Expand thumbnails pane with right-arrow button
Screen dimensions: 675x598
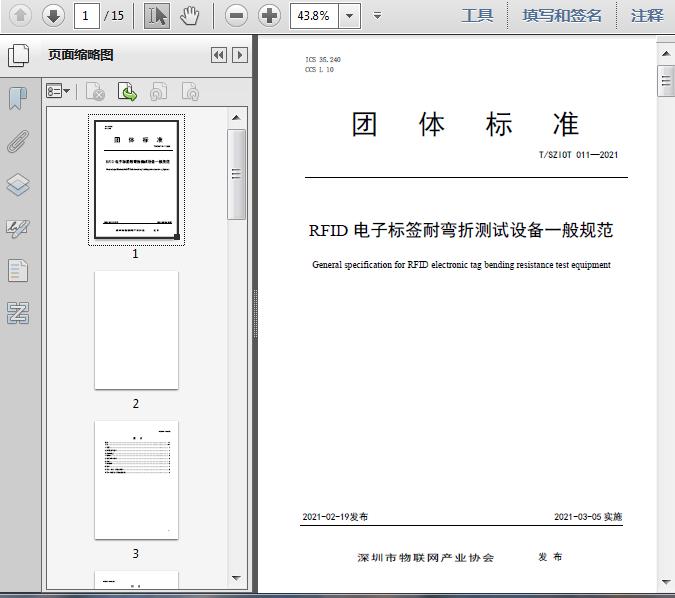click(240, 55)
